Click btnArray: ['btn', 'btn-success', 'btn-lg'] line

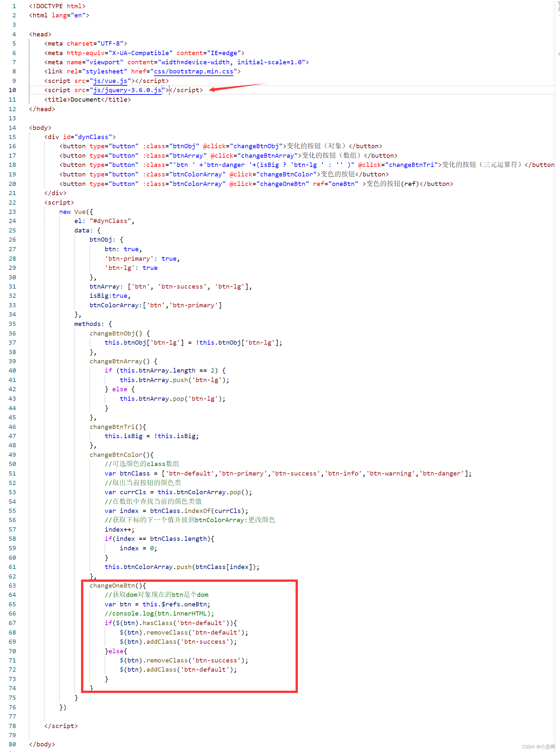tap(171, 287)
